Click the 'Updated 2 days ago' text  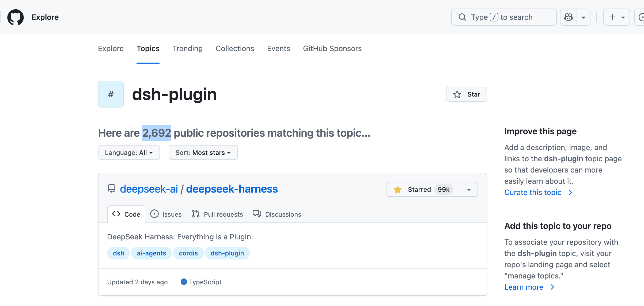[x=137, y=282]
